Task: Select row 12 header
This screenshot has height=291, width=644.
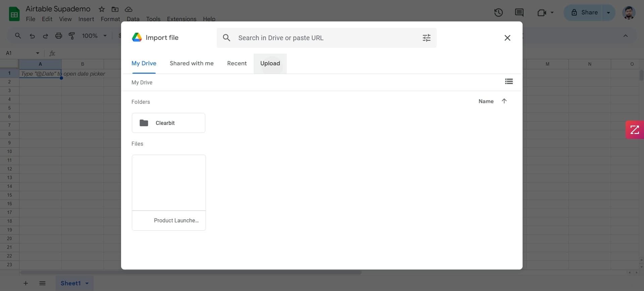Action: [x=9, y=169]
